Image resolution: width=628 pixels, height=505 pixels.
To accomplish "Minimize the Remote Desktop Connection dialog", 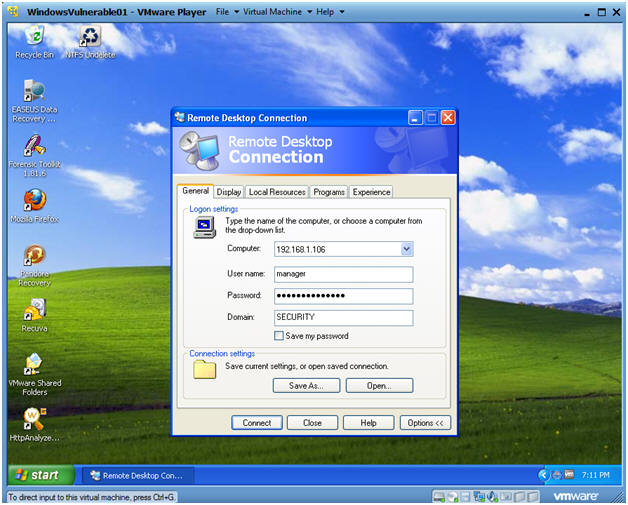I will click(415, 118).
